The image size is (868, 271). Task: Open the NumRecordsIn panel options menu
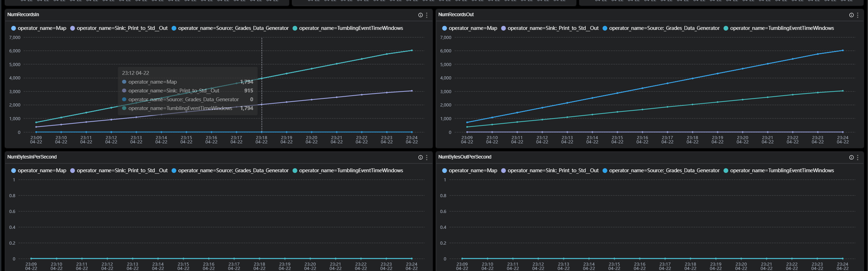(427, 15)
